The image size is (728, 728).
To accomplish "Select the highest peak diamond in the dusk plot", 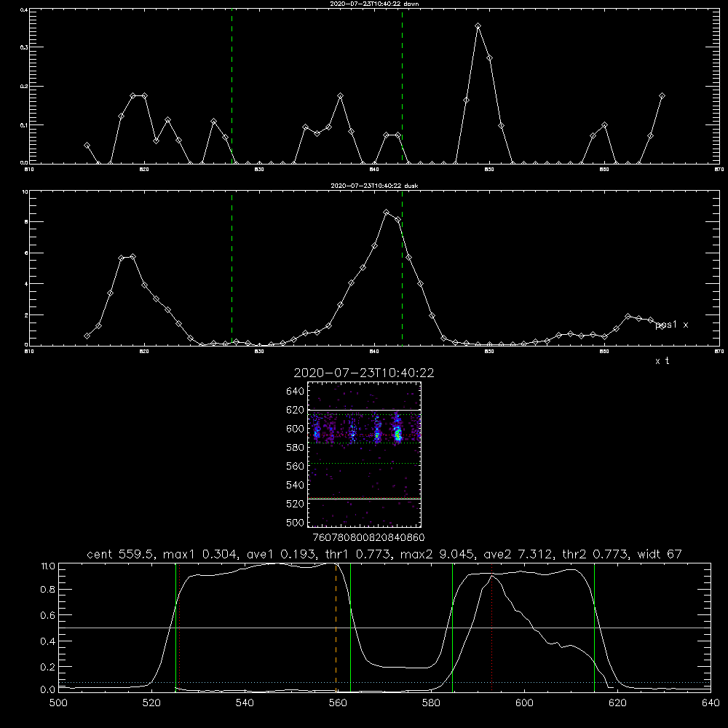I will pos(387,212).
